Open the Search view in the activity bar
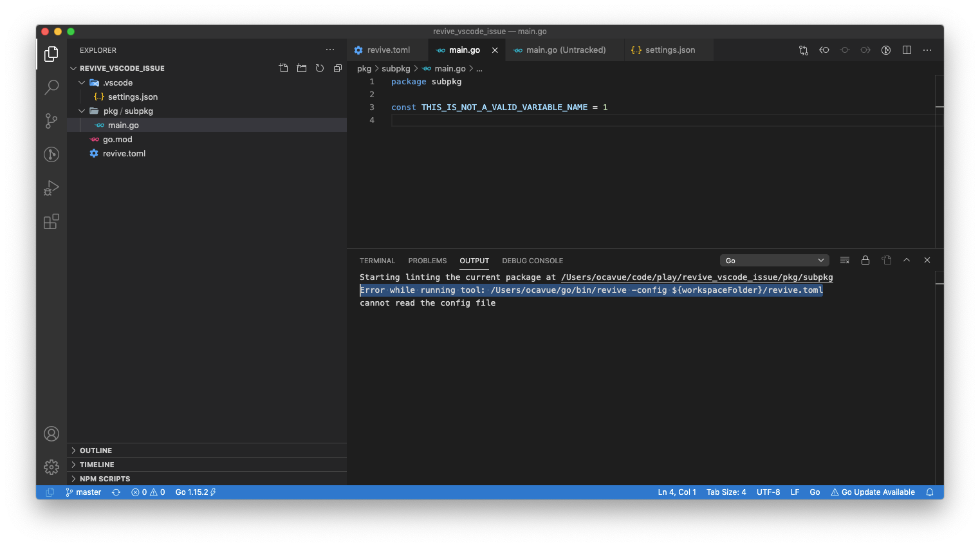The width and height of the screenshot is (980, 547). tap(51, 87)
